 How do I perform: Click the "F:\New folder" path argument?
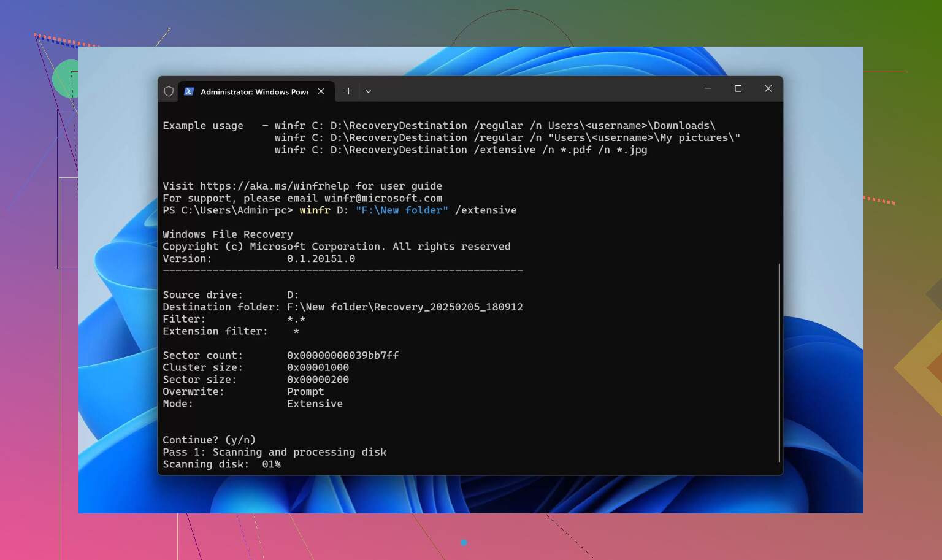(402, 210)
